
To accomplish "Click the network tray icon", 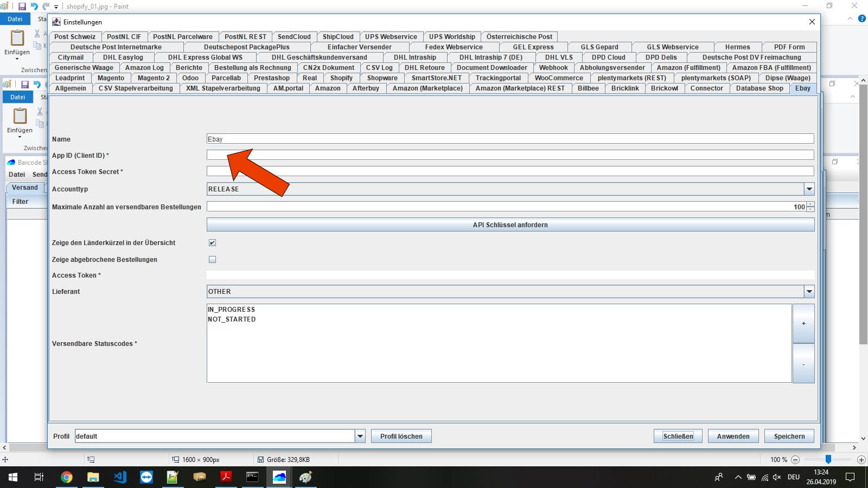I will point(764,477).
